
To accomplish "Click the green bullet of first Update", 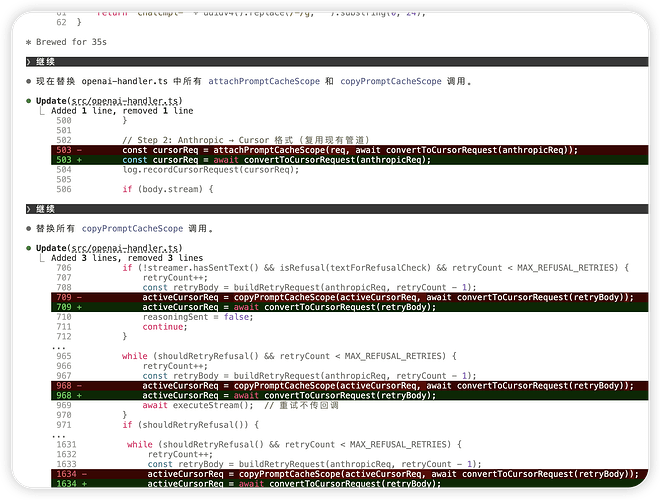I will pyautogui.click(x=29, y=101).
